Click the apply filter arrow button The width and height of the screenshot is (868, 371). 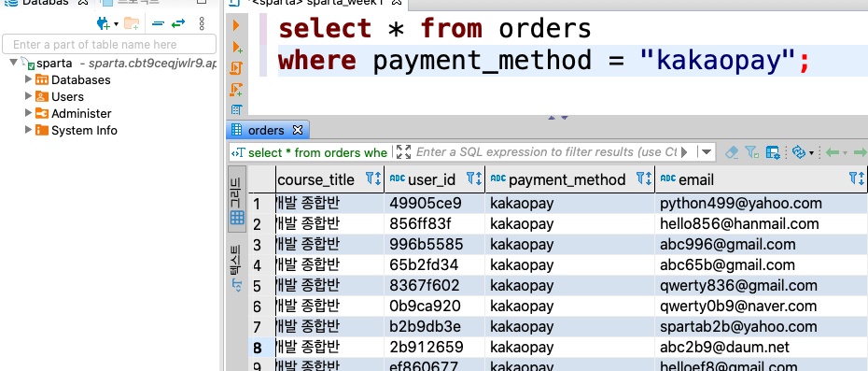[x=685, y=152]
